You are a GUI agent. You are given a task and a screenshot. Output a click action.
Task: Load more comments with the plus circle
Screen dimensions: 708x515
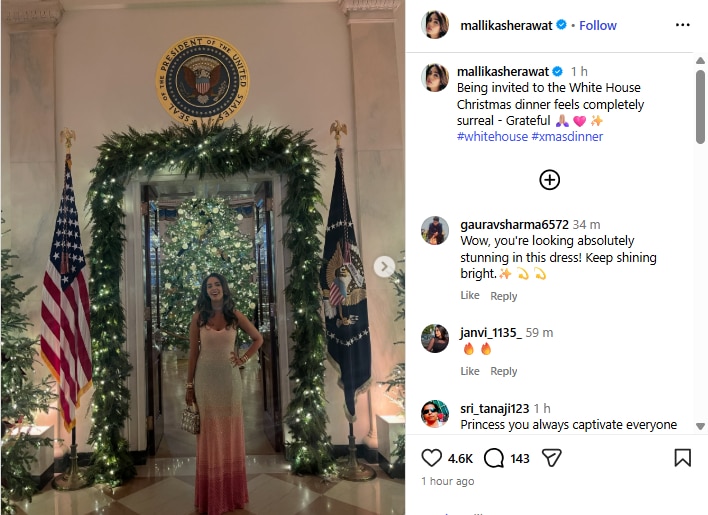coord(549,180)
